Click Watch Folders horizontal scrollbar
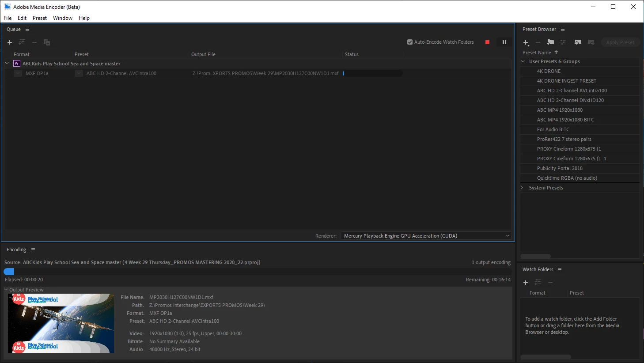 click(x=546, y=357)
